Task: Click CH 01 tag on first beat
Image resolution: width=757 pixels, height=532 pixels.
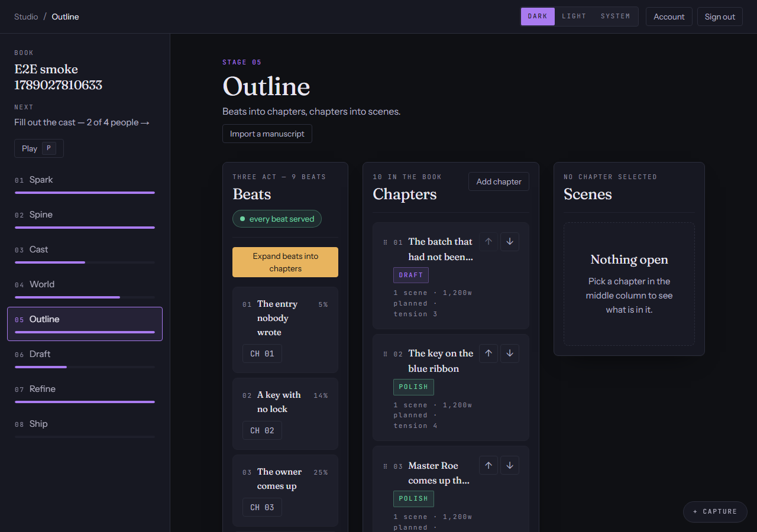Action: 262,353
